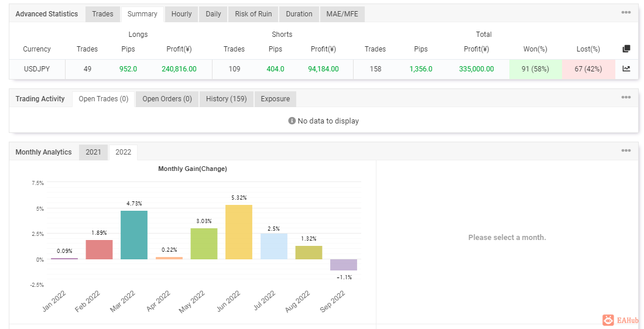644x329 pixels.
Task: Click the copy icon in statistics header
Action: click(x=626, y=49)
